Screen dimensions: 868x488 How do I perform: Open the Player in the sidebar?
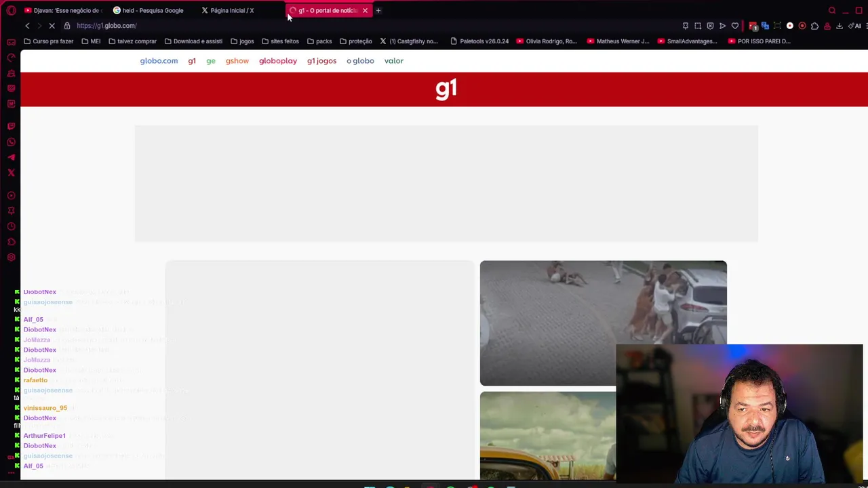[x=11, y=195]
